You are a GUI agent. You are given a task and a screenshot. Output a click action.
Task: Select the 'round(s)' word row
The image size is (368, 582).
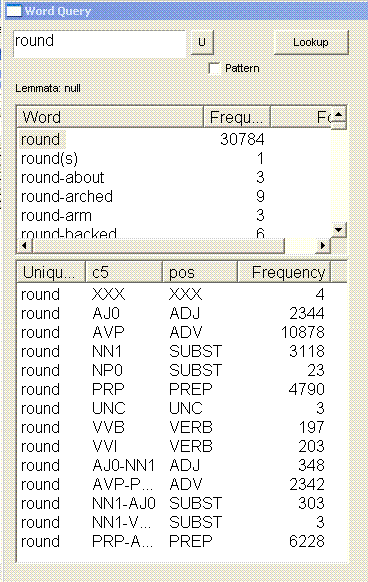pyautogui.click(x=174, y=158)
